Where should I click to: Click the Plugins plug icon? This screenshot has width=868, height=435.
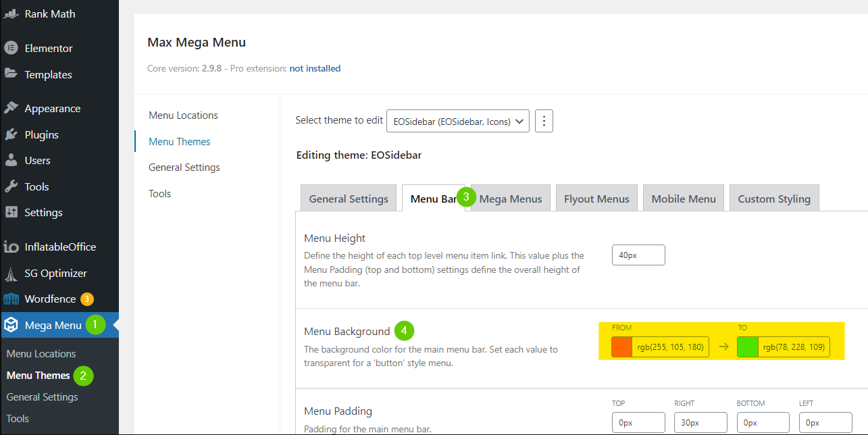click(x=11, y=134)
